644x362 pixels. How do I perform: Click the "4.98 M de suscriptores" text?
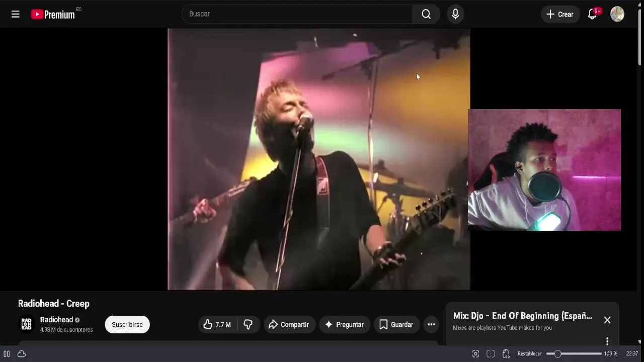pos(66,330)
